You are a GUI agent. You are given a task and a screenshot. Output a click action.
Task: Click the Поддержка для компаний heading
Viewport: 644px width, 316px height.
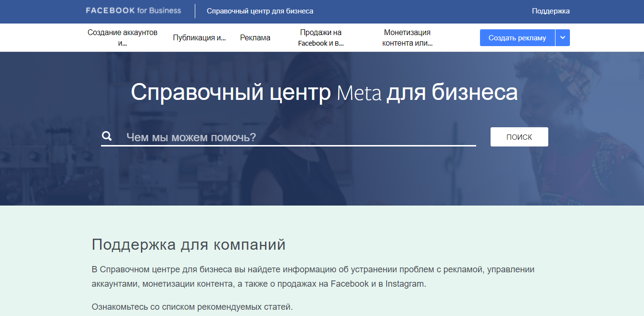189,244
